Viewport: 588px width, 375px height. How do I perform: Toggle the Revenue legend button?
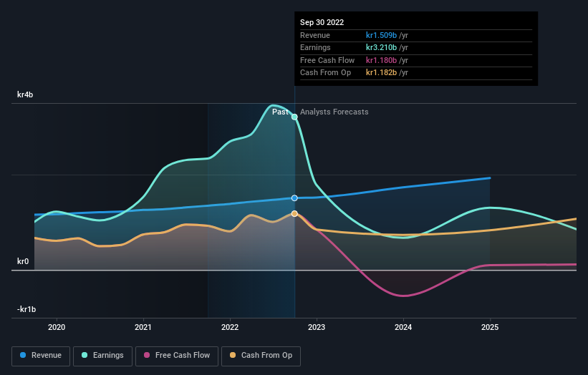click(x=41, y=356)
